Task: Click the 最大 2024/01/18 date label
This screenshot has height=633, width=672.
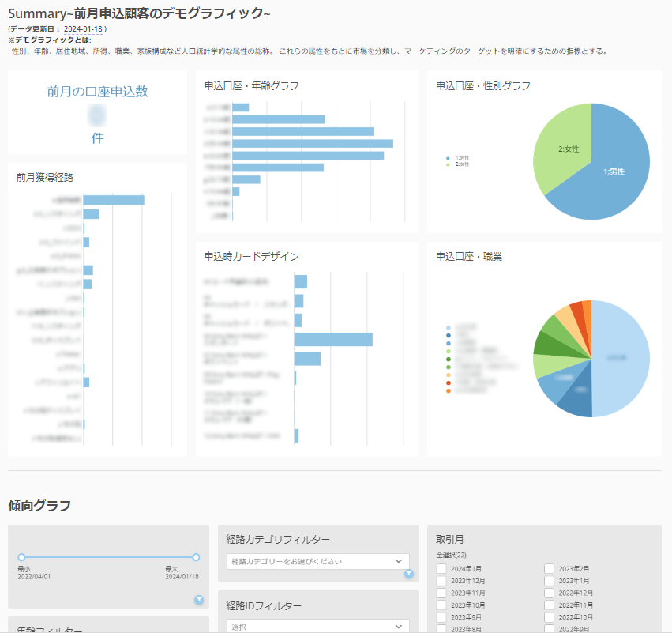Action: point(182,572)
